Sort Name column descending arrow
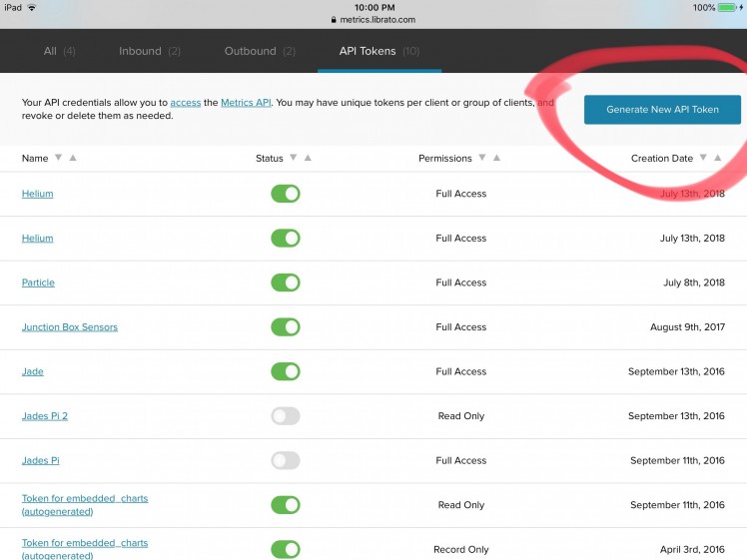 (58, 157)
